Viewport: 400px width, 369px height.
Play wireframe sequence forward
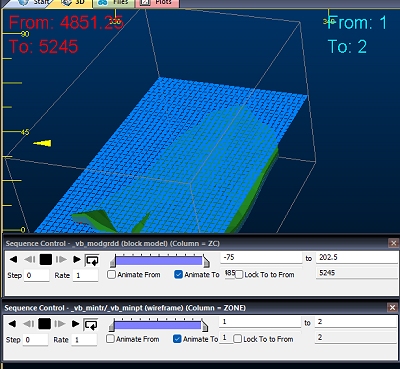click(75, 324)
